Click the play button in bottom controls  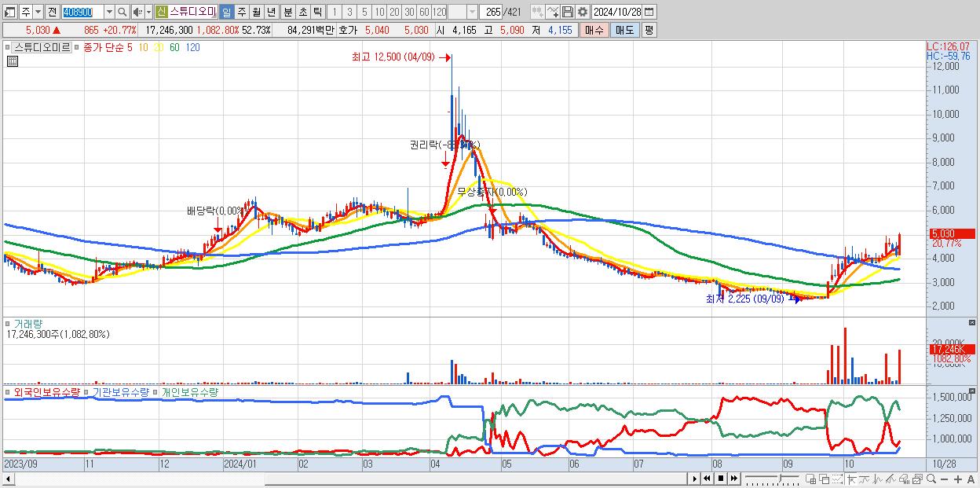(x=695, y=478)
